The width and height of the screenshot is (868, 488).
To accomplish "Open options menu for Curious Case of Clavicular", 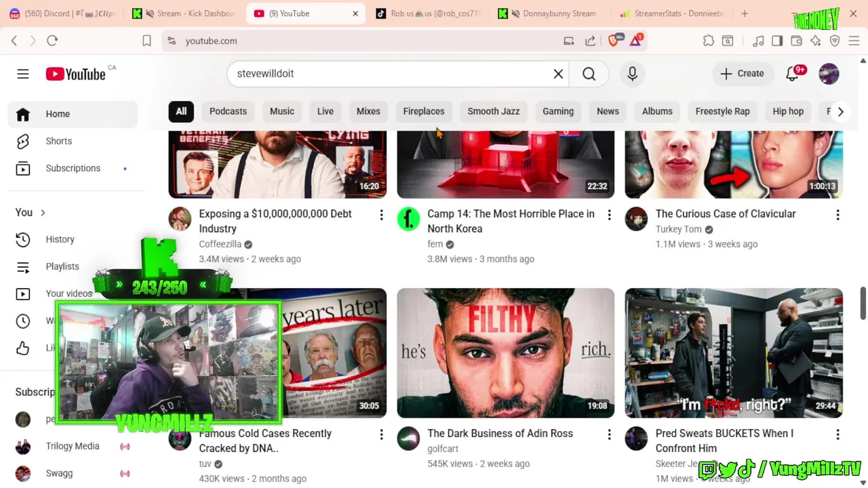I will pyautogui.click(x=837, y=216).
